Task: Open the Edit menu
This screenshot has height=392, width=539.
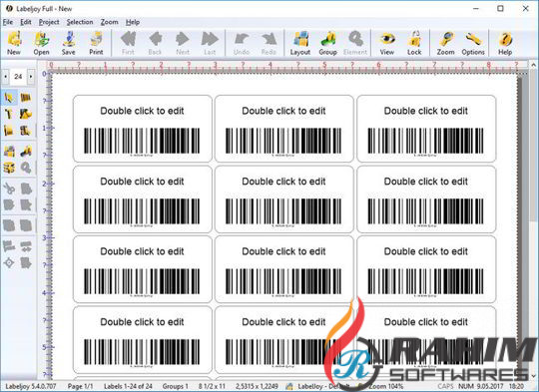Action: (x=26, y=22)
